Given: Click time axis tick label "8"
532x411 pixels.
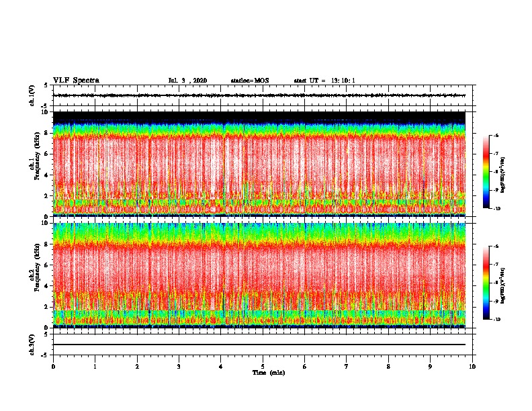Looking at the screenshot, I should (x=388, y=367).
